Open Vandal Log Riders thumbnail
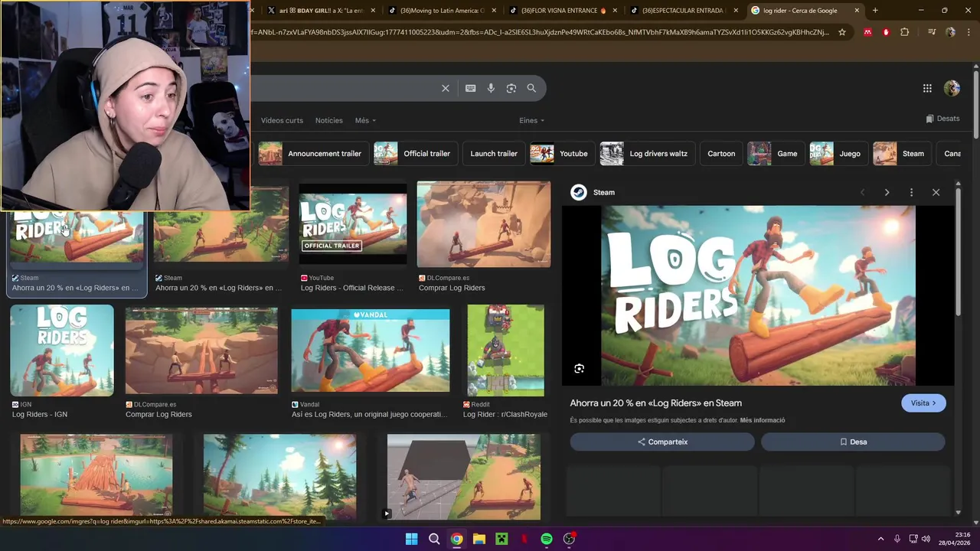The image size is (980, 551). point(371,351)
